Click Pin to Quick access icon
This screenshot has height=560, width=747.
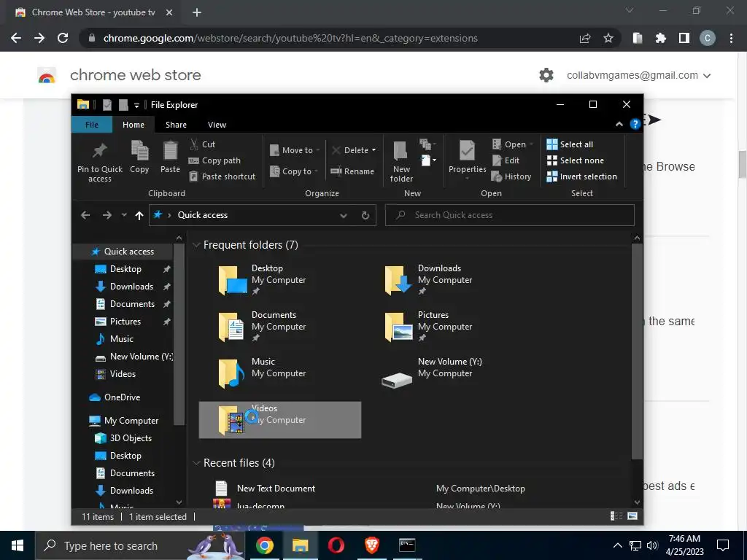click(x=99, y=162)
